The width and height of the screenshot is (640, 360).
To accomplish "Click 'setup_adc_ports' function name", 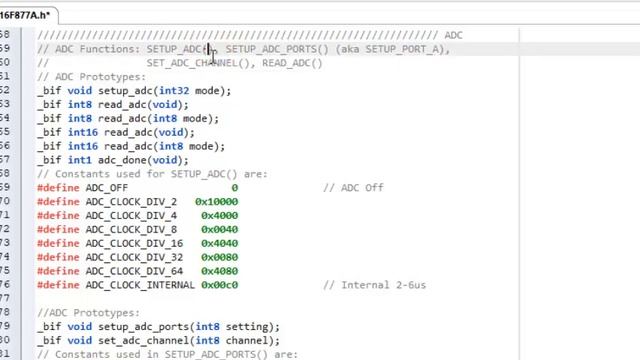I will coord(143,327).
